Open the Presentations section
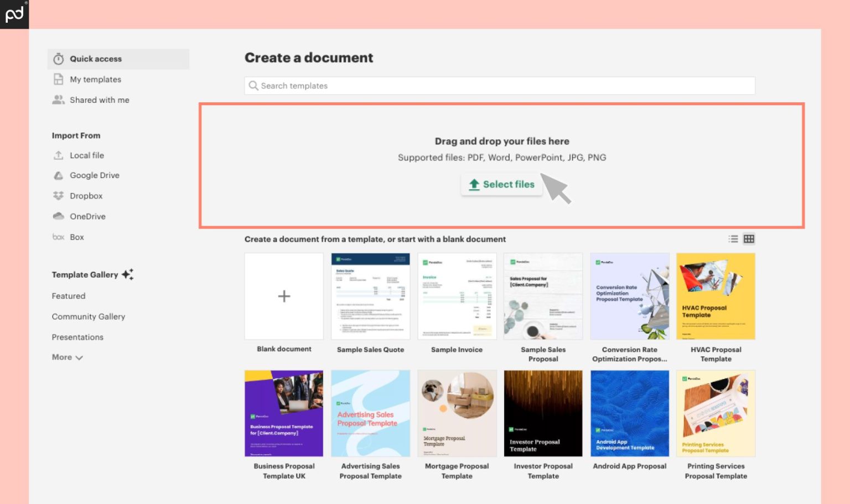This screenshot has width=850, height=504. [77, 337]
